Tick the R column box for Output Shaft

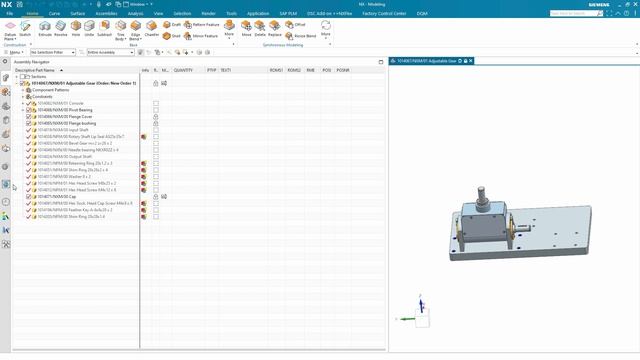156,157
